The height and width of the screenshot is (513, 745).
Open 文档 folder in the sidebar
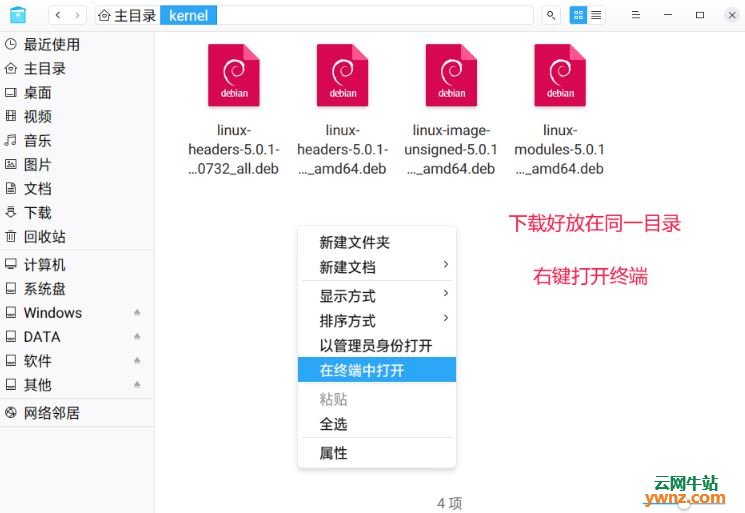77,189
